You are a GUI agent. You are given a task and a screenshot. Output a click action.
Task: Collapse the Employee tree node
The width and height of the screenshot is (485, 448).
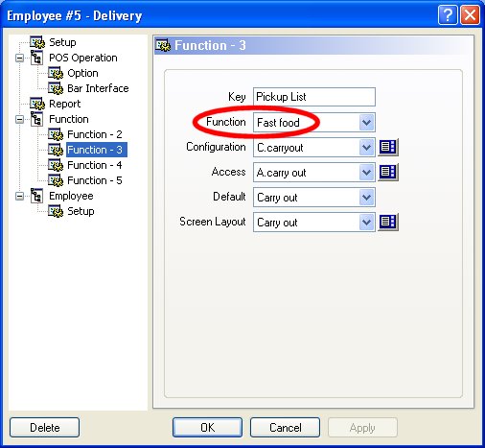click(20, 196)
